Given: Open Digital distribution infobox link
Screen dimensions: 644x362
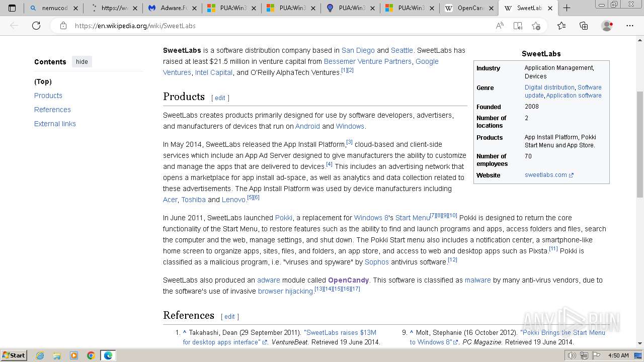Looking at the screenshot, I should (x=549, y=87).
